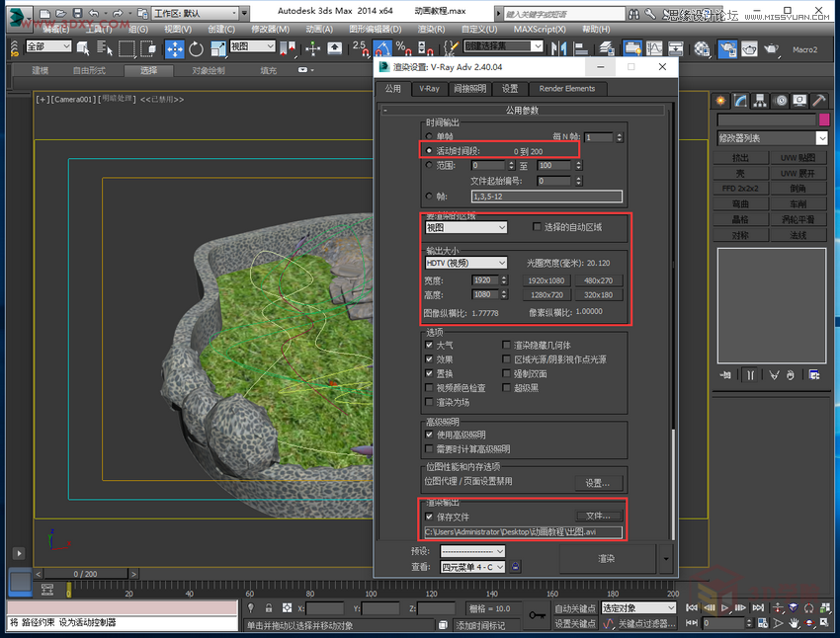Click the Create panel icon
The width and height of the screenshot is (840, 638).
click(x=721, y=100)
